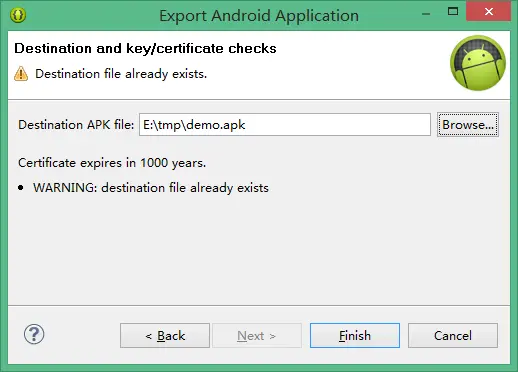Open the Browse... file chooser
The width and height of the screenshot is (518, 372).
[468, 125]
